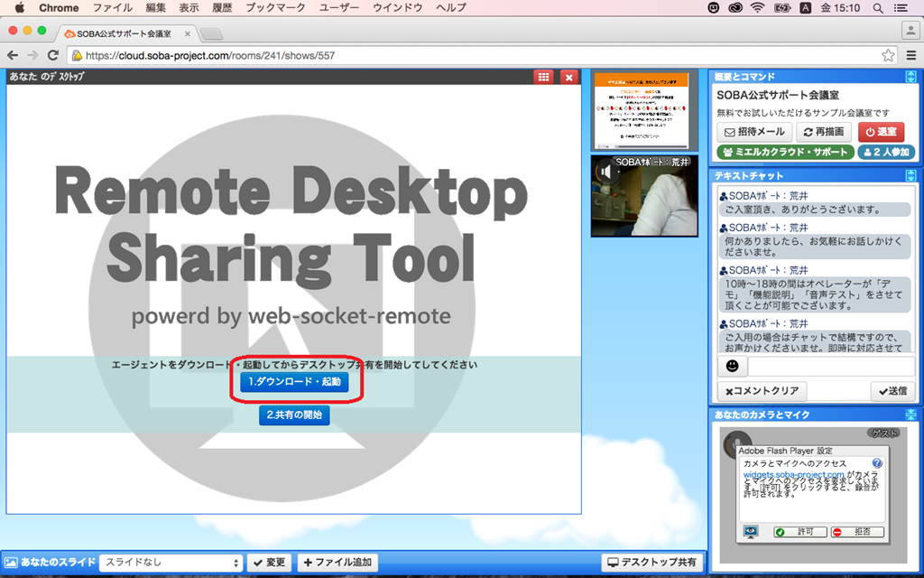Open Notification Center list icon
Image resolution: width=924 pixels, height=578 pixels.
point(901,7)
